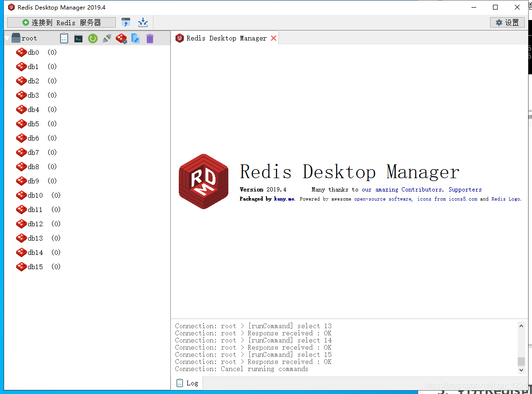The height and width of the screenshot is (394, 532).
Task: Open the icons from icons8.com link
Action: point(447,199)
